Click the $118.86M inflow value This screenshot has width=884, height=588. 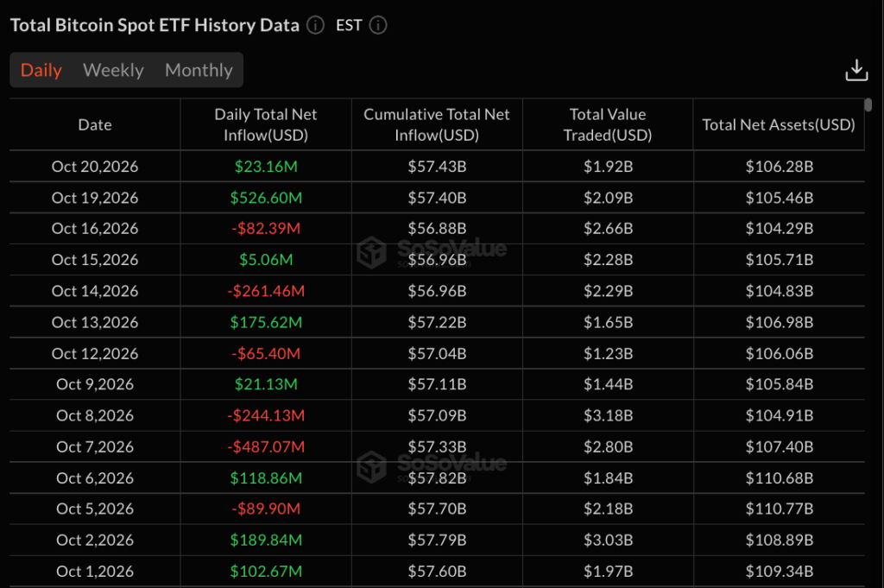pos(266,478)
